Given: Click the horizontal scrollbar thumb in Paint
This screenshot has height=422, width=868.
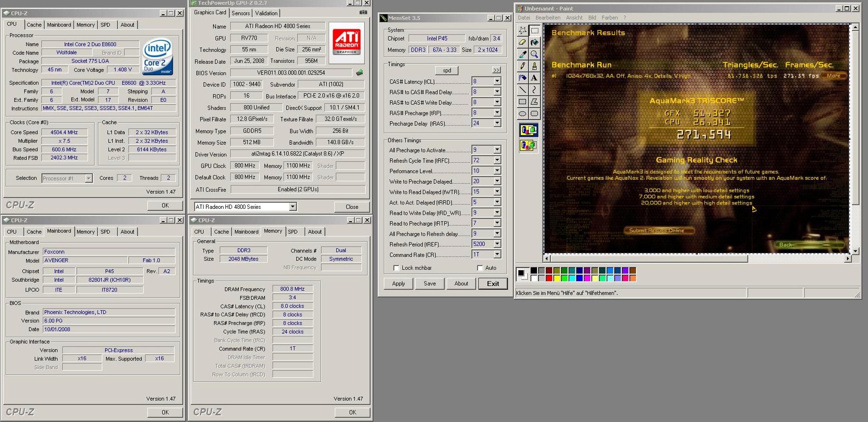Looking at the screenshot, I should click(x=649, y=258).
